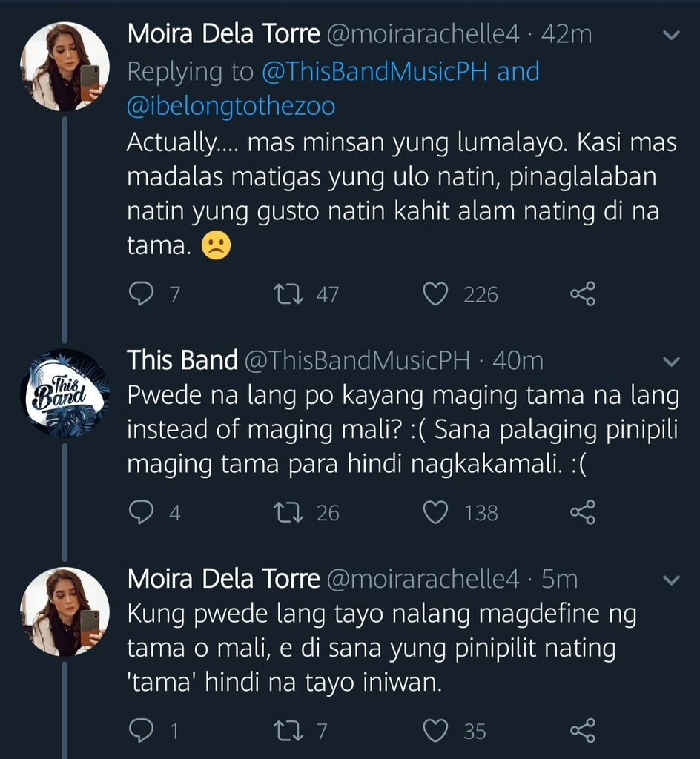Image resolution: width=700 pixels, height=759 pixels.
Task: Open the @ThisBandMusicPH mention link in reply header
Action: [x=375, y=72]
